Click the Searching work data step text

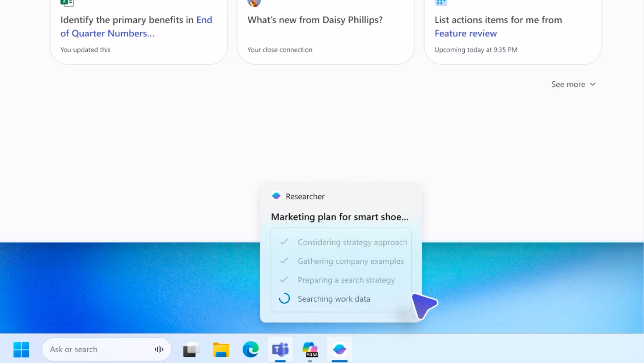pyautogui.click(x=334, y=299)
